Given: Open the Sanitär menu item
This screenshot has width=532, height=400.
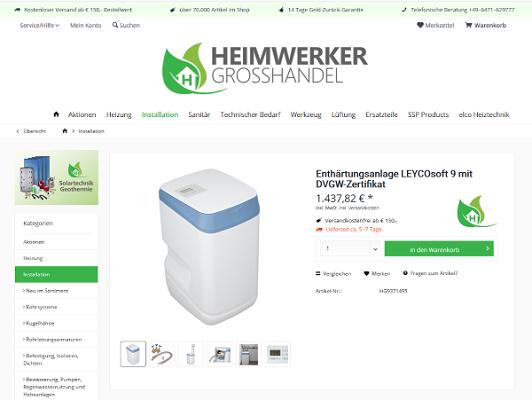Looking at the screenshot, I should click(199, 115).
